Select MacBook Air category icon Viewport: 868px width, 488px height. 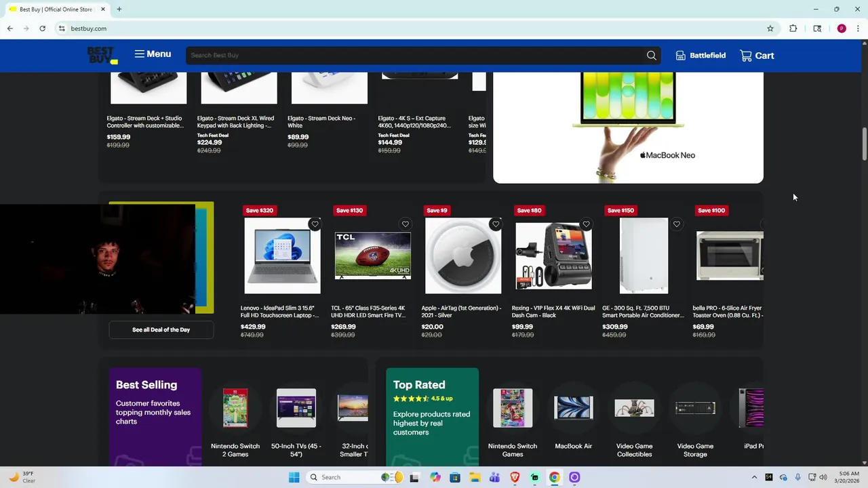click(x=574, y=408)
